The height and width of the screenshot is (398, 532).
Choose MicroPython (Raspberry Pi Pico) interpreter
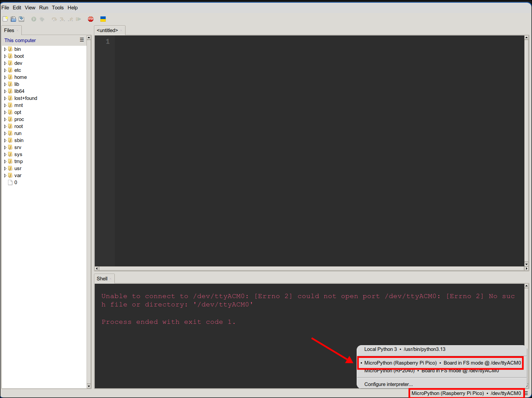442,363
